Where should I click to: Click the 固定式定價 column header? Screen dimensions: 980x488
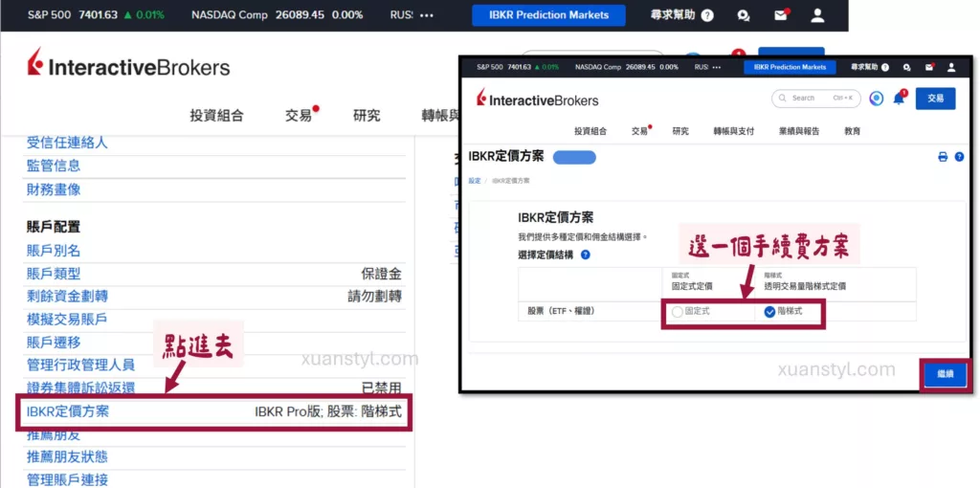click(692, 286)
